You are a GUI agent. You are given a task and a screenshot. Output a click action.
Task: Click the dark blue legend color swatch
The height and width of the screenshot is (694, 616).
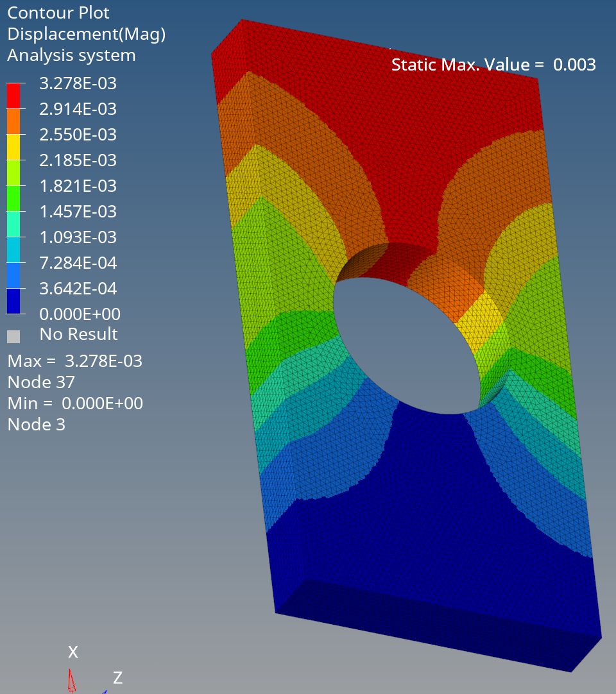[13, 301]
